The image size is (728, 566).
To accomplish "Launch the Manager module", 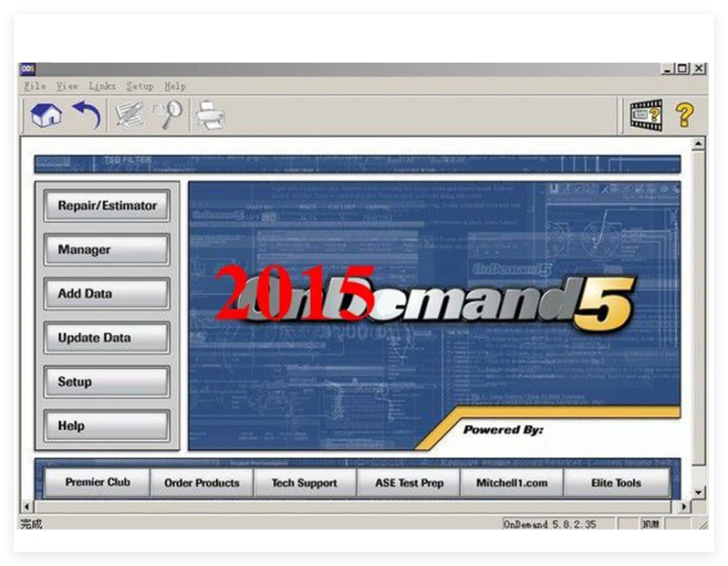I will click(107, 249).
